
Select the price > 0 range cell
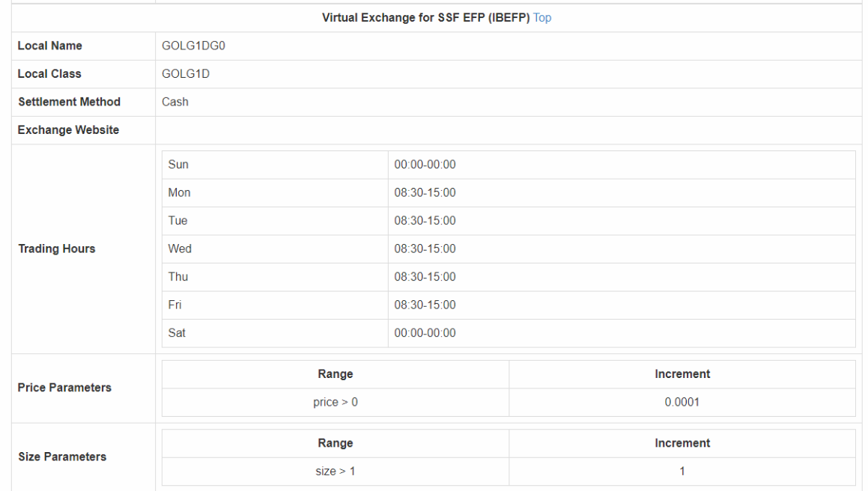click(x=336, y=403)
